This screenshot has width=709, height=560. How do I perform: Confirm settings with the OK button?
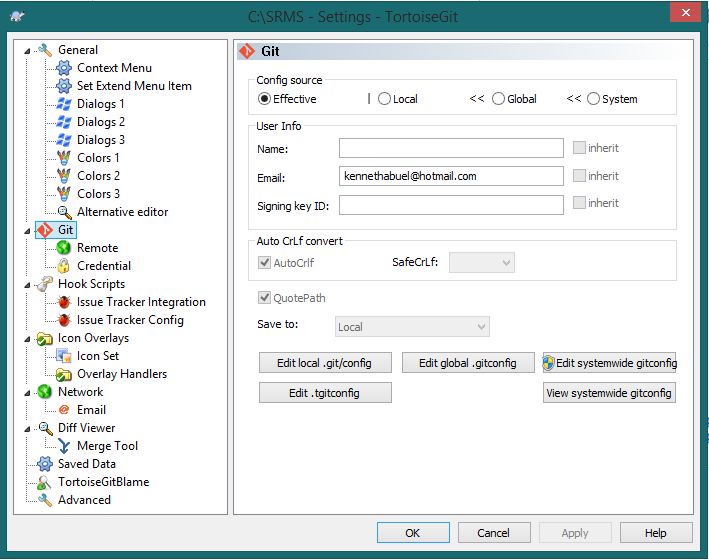(413, 533)
